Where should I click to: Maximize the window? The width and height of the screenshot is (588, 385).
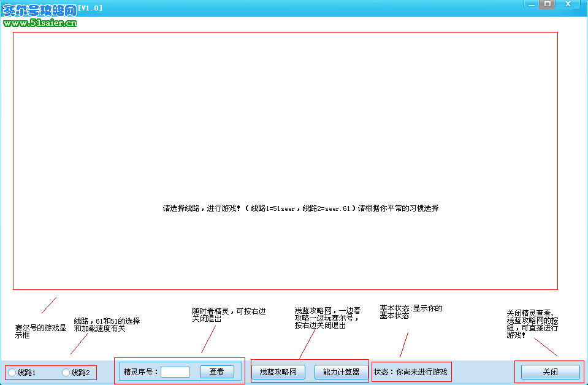click(x=548, y=4)
